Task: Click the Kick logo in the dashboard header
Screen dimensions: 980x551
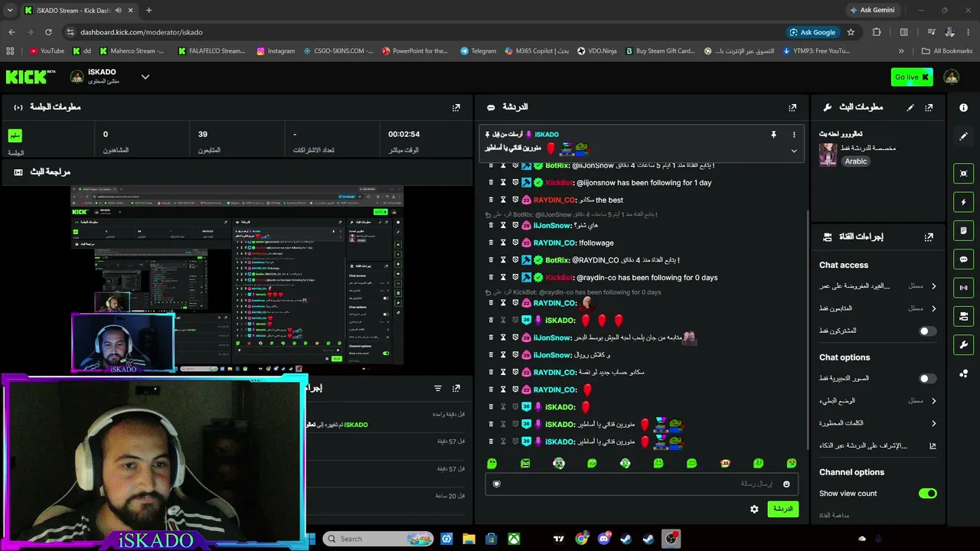Action: [30, 77]
